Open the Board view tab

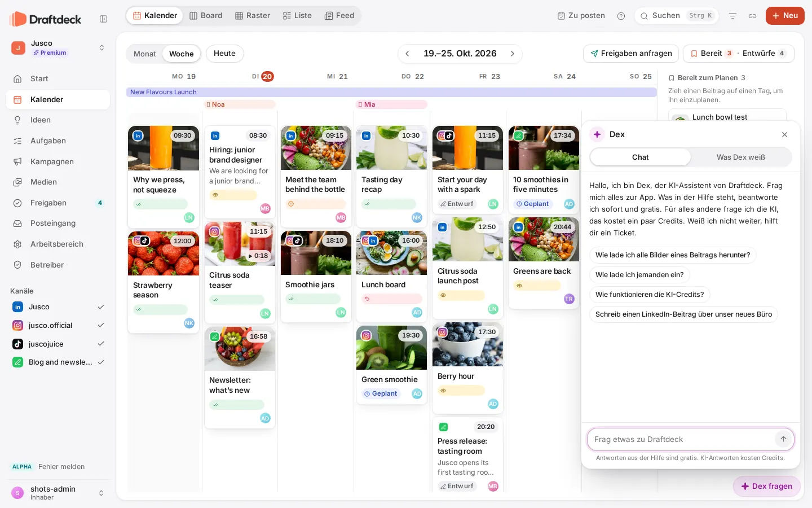(206, 16)
